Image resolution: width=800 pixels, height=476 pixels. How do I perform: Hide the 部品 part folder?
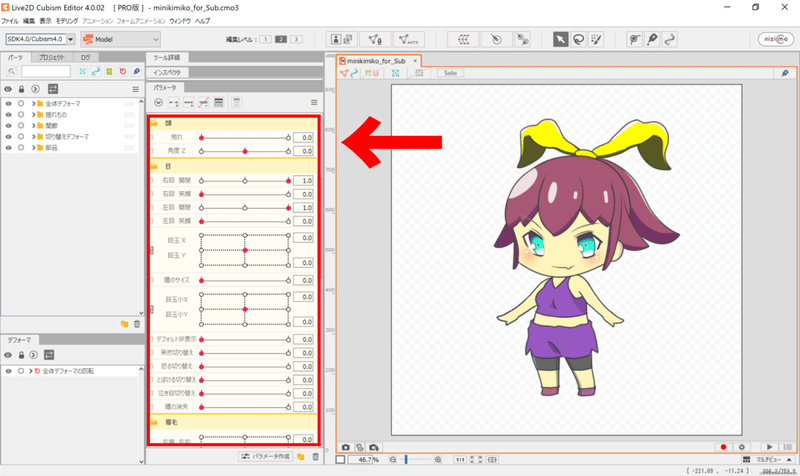click(x=8, y=148)
